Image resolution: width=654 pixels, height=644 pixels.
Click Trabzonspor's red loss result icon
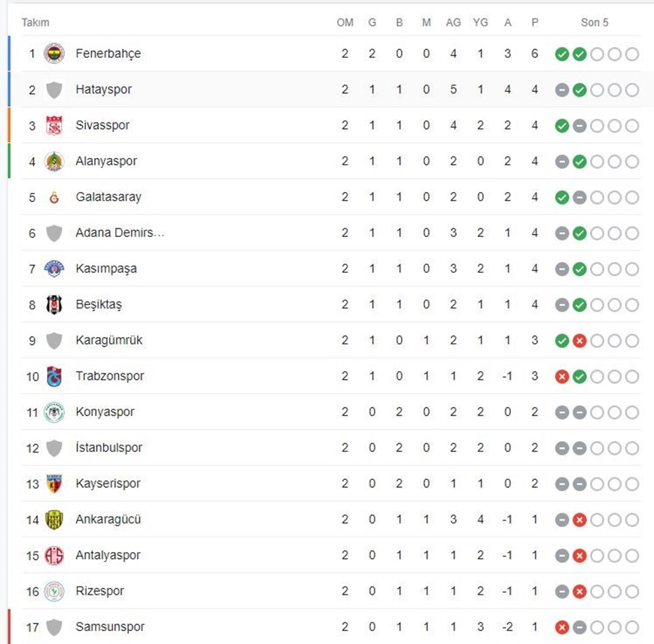click(562, 376)
